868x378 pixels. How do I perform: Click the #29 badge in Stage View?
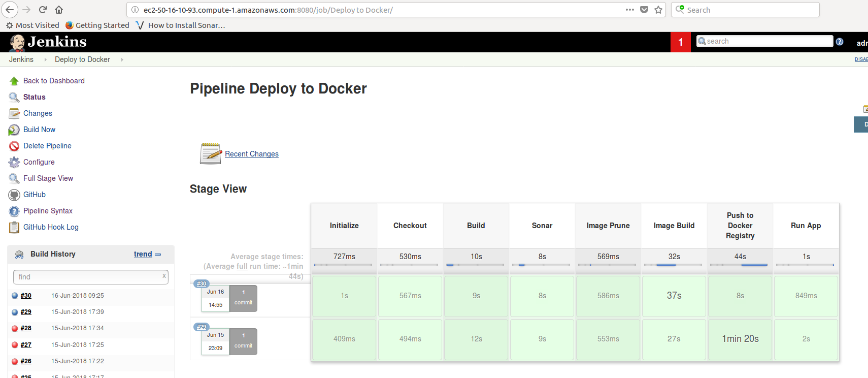tap(202, 327)
